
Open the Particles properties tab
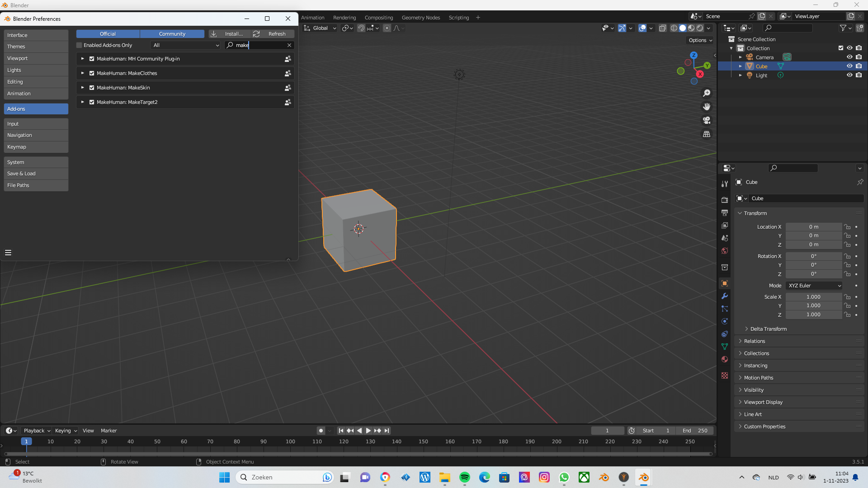(725, 309)
